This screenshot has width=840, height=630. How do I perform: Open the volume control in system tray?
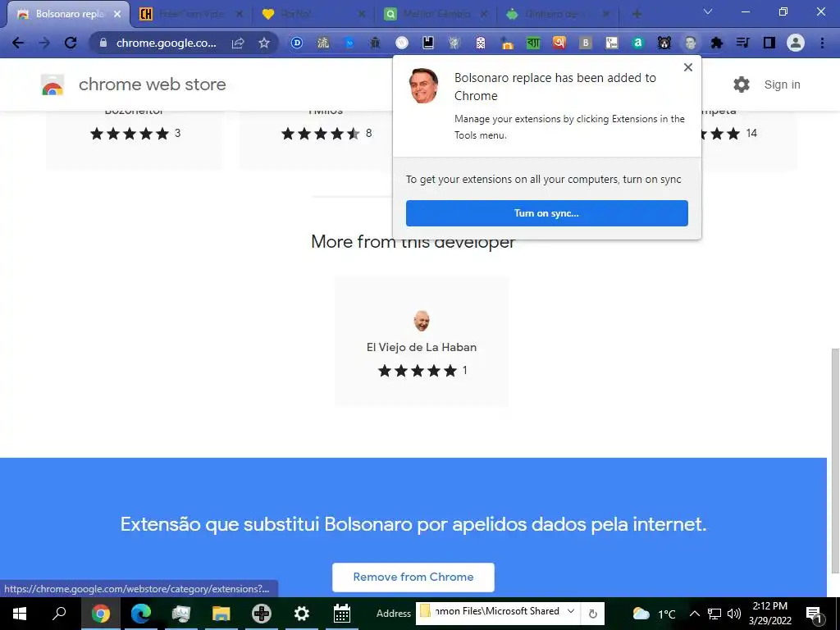tap(734, 614)
